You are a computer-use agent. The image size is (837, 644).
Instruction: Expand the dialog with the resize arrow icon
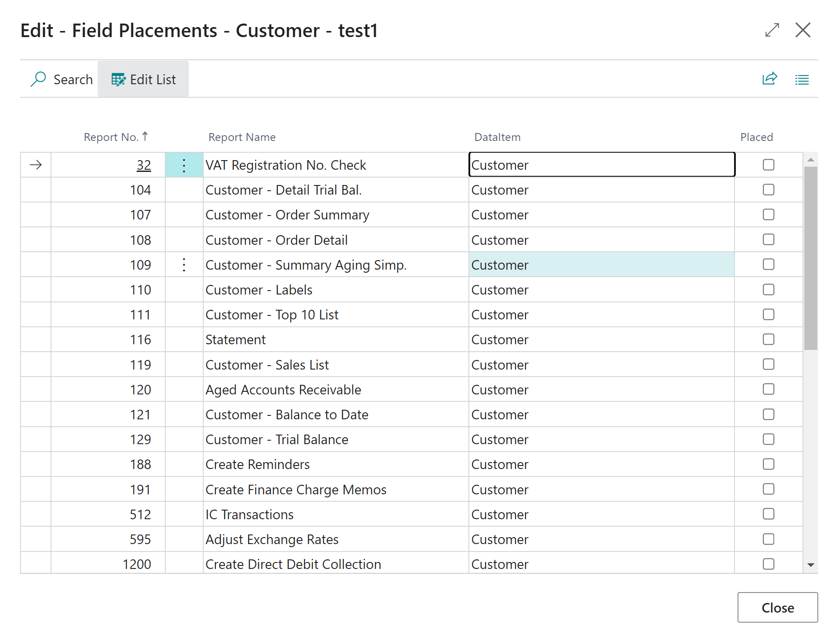click(x=772, y=30)
